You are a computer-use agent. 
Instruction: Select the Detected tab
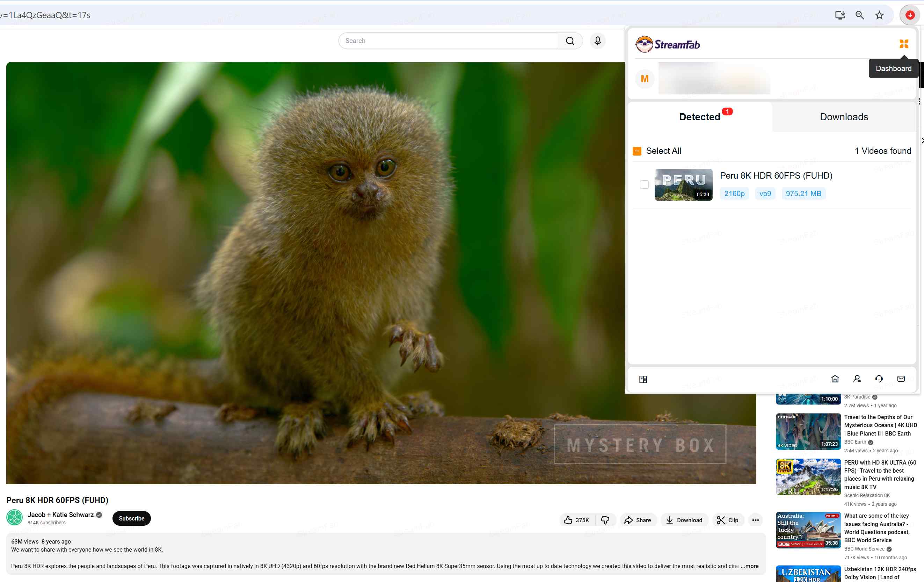click(699, 117)
